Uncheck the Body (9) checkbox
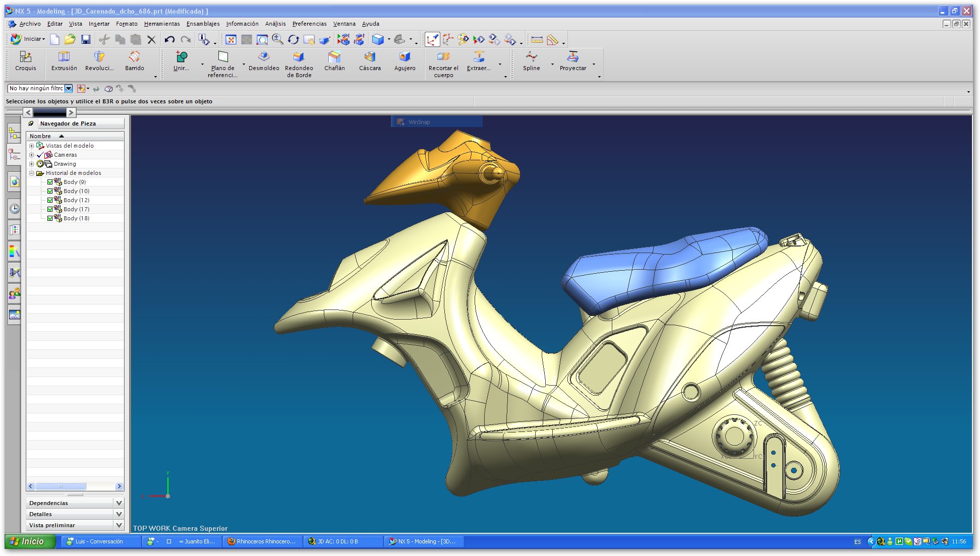Image resolution: width=980 pixels, height=556 pixels. tap(50, 182)
